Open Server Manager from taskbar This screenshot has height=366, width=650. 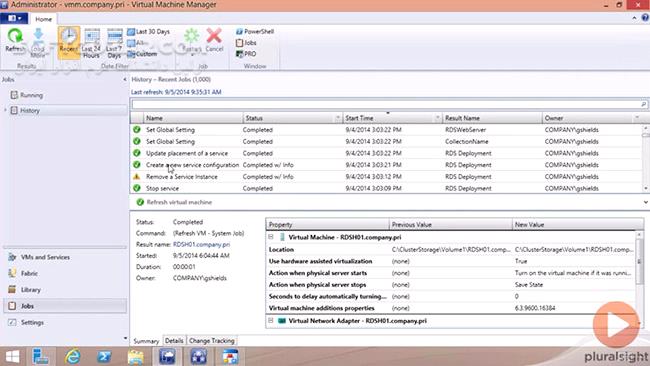(40, 356)
